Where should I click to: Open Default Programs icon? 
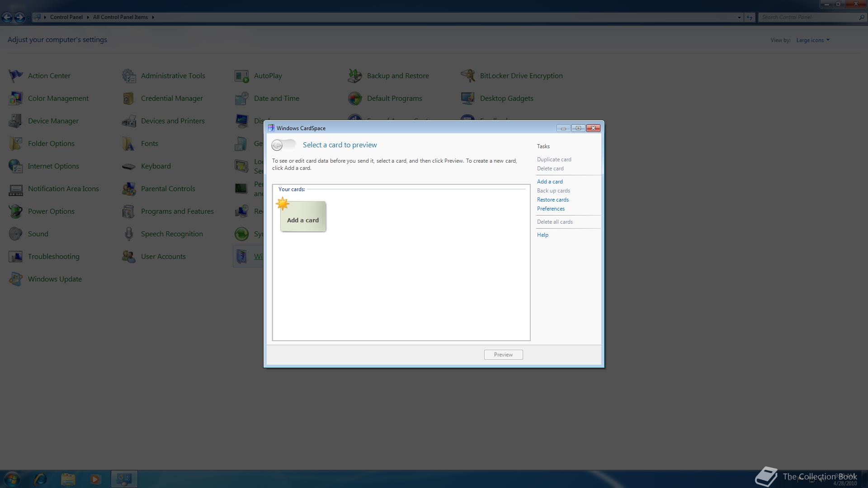coord(355,98)
